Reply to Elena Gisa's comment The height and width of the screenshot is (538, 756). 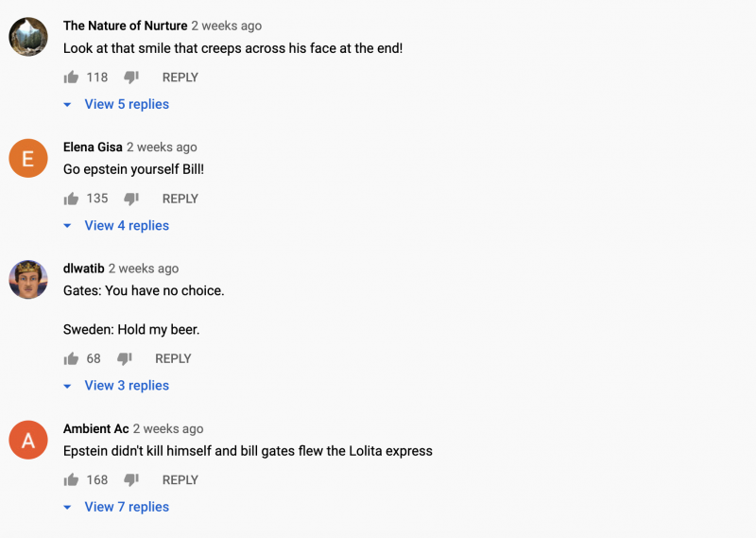tap(180, 199)
